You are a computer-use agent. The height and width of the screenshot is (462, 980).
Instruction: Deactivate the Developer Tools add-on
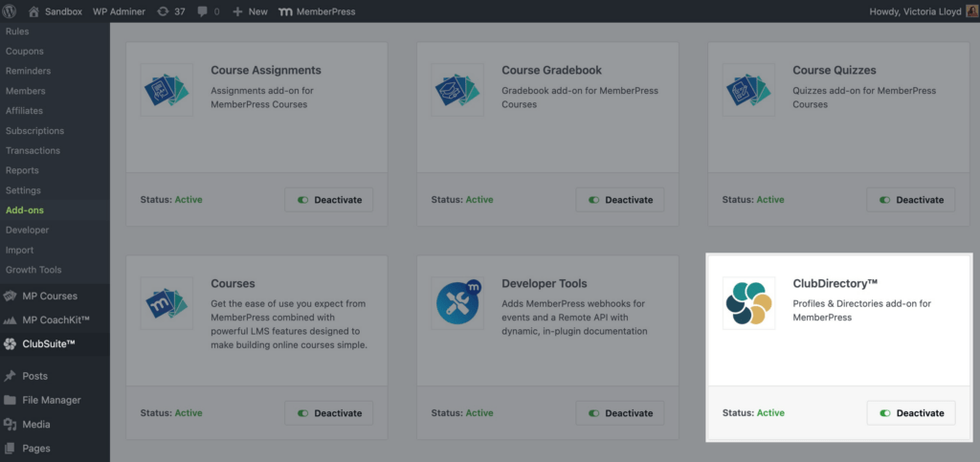[620, 413]
